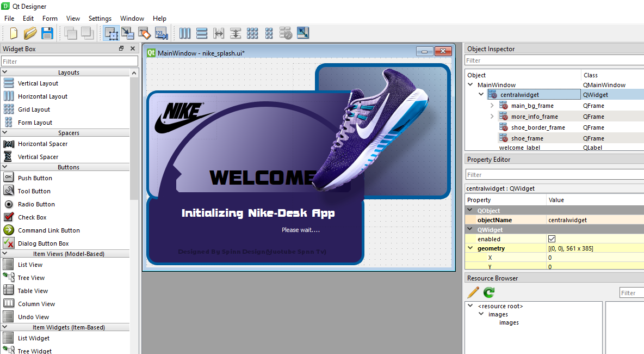Open the Form menu
The image size is (644, 354).
(x=49, y=19)
